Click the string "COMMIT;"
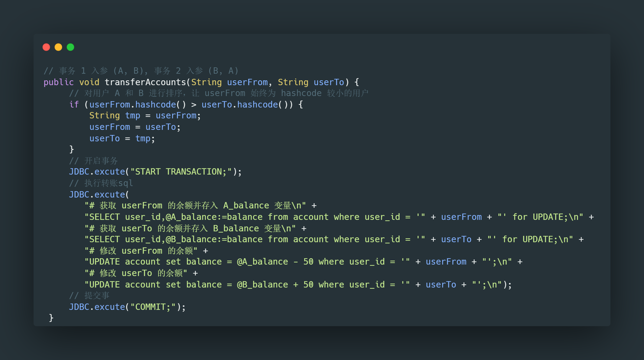 pos(153,307)
